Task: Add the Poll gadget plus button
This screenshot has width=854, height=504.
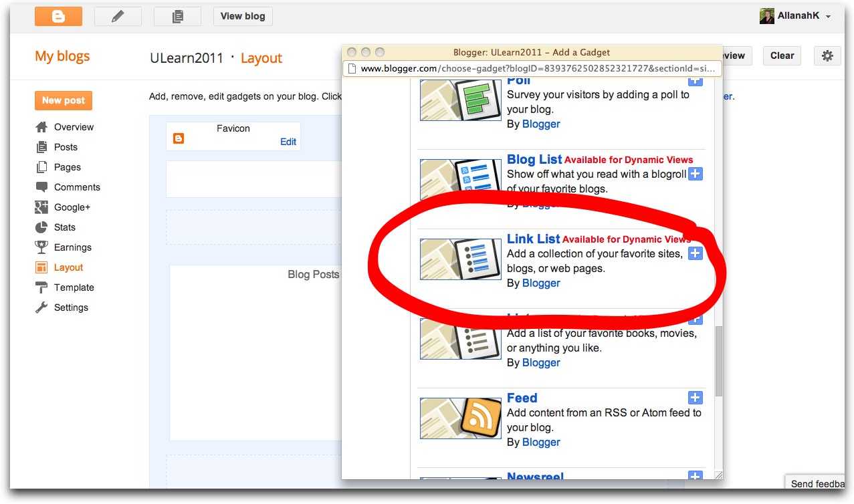Action: click(696, 80)
